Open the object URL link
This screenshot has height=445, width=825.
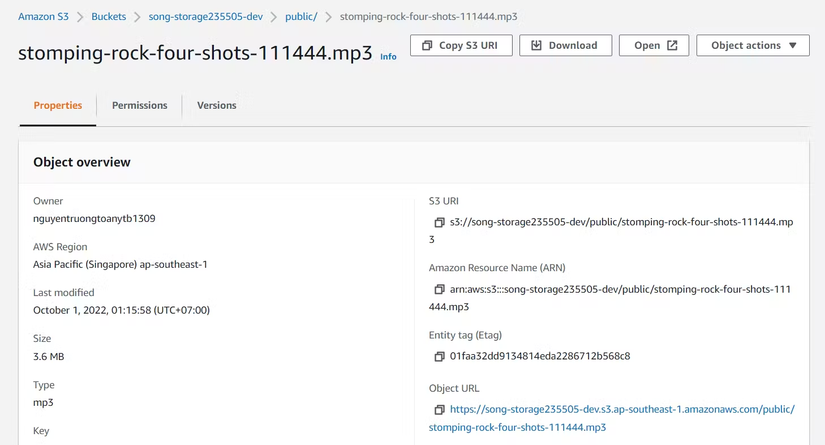point(621,409)
